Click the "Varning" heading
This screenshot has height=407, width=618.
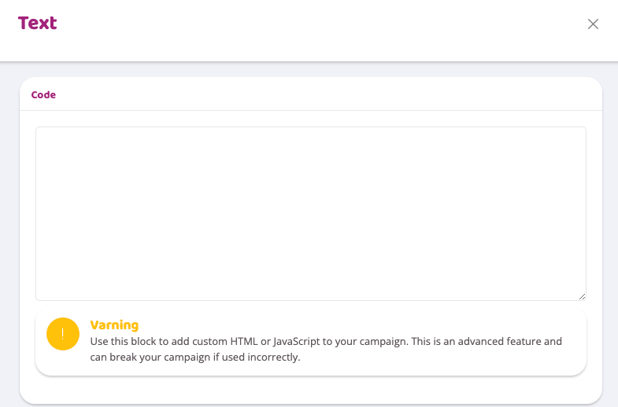pyautogui.click(x=114, y=325)
